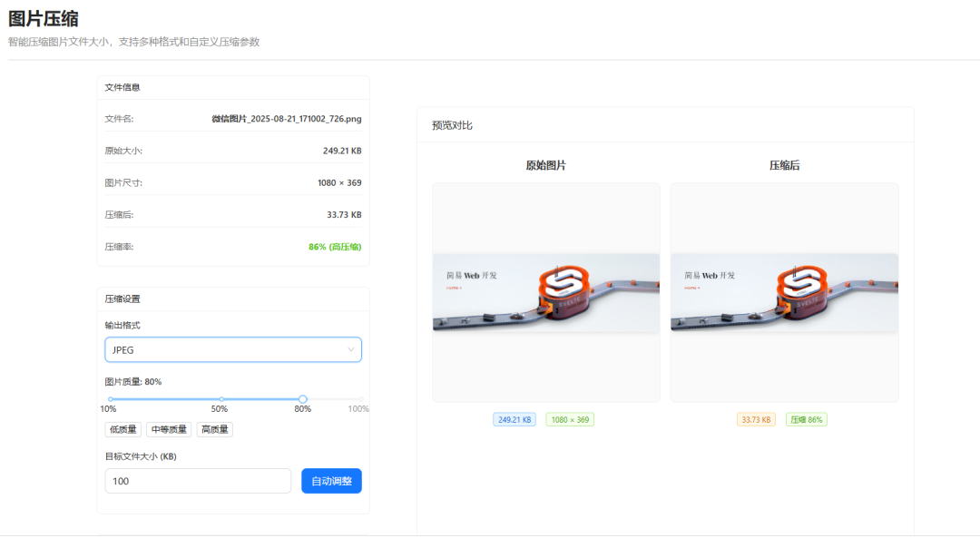The width and height of the screenshot is (980, 538).
Task: Click the orange 33.73 KB size tag
Action: click(x=756, y=420)
